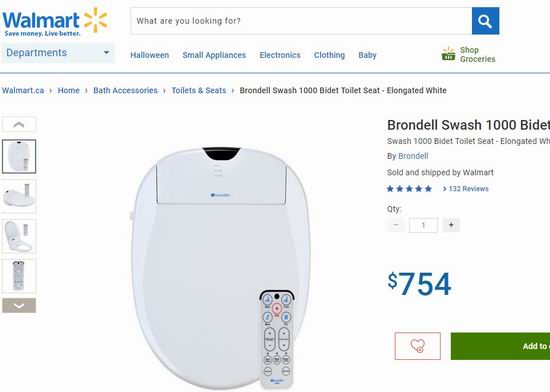Click the green Add to cart button
550x392 pixels.
[501, 346]
